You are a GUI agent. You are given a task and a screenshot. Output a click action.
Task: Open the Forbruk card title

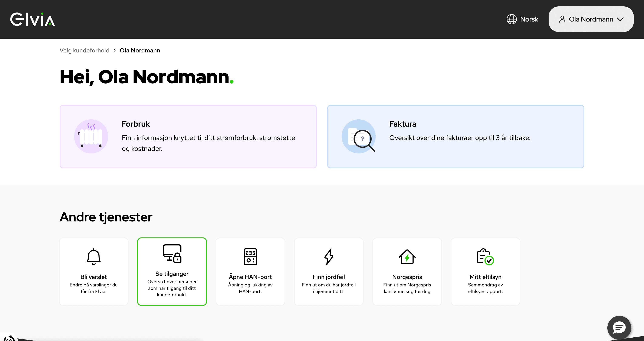click(x=135, y=124)
